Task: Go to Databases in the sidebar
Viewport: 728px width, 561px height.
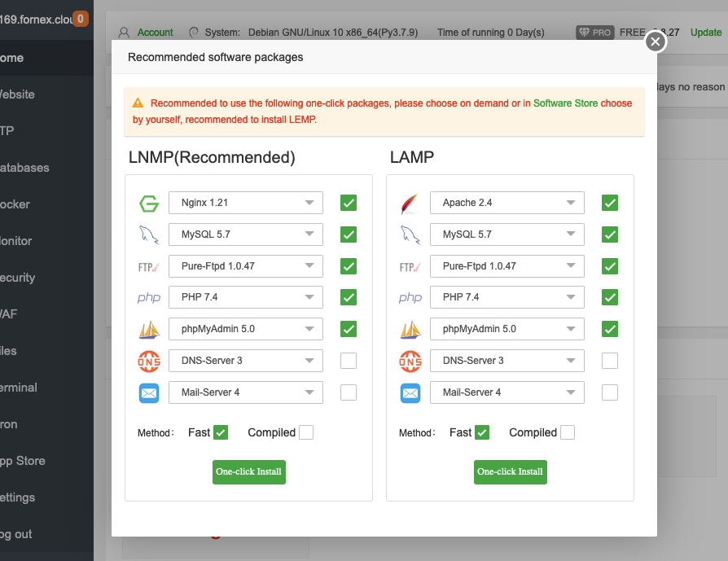Action: pos(24,168)
